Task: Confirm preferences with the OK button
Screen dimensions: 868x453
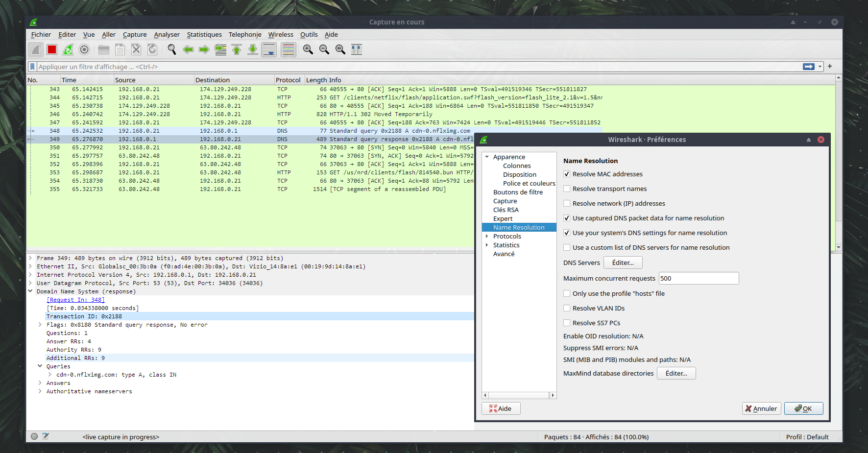Action: [803, 408]
